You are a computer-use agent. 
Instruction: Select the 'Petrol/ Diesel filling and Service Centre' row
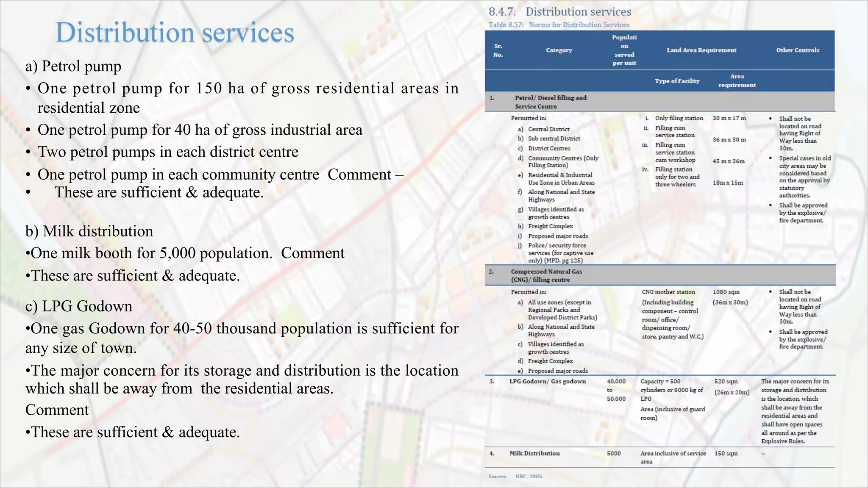(x=660, y=102)
